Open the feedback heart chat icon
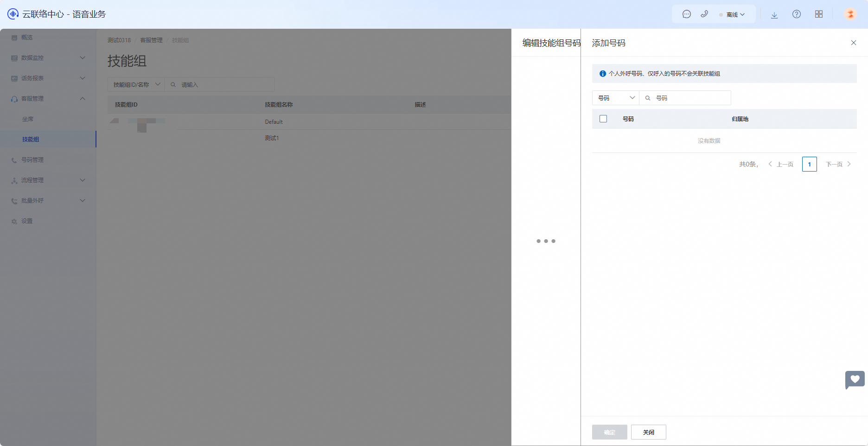Viewport: 868px width, 446px height. 855,380
